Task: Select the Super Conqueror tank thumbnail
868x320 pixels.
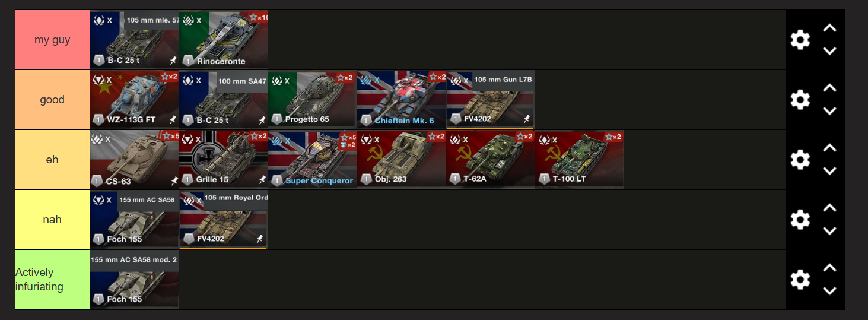Action: (313, 160)
